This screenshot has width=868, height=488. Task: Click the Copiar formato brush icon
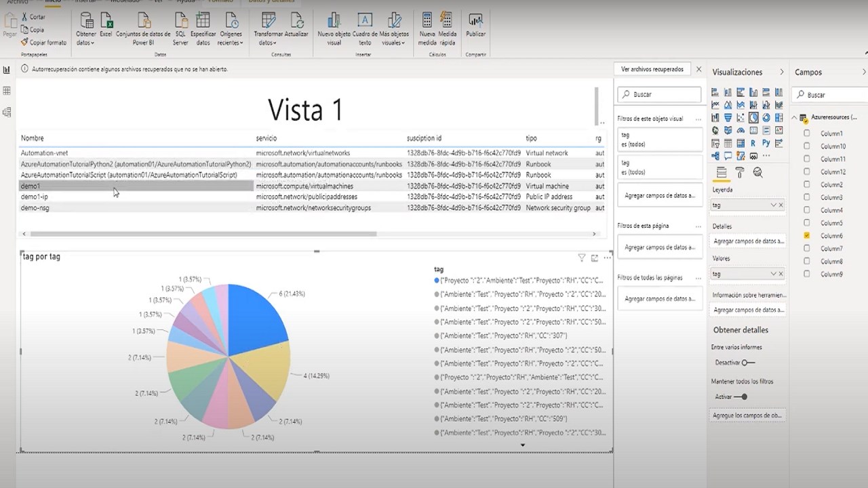point(24,42)
